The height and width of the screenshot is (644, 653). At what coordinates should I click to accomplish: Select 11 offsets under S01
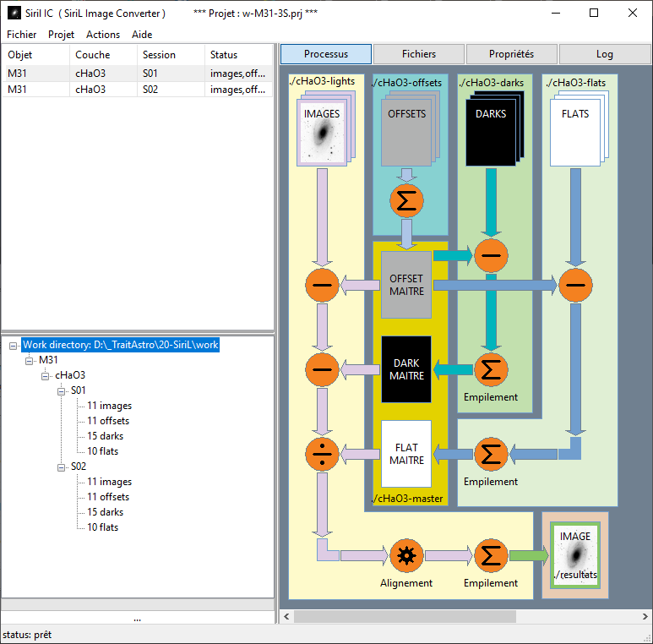(x=108, y=421)
